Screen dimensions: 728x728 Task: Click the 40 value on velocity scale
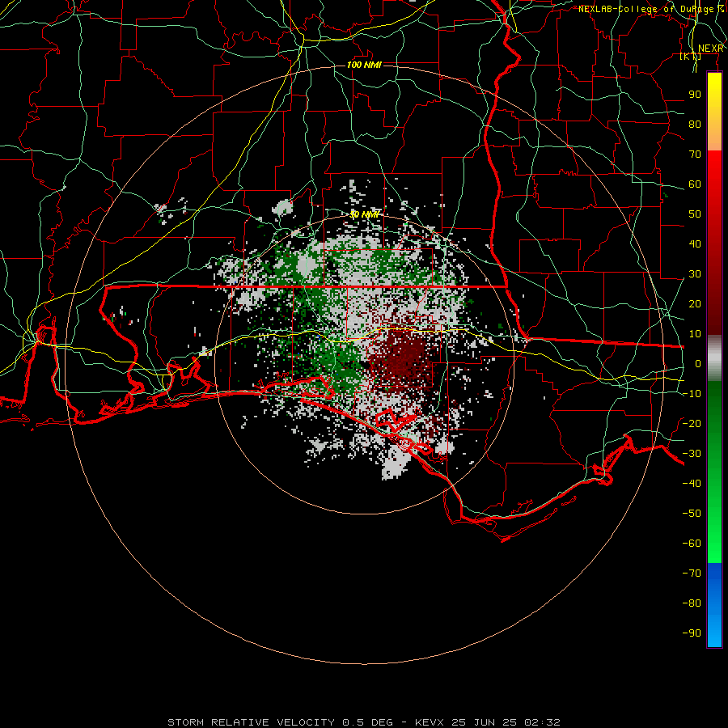pos(695,244)
